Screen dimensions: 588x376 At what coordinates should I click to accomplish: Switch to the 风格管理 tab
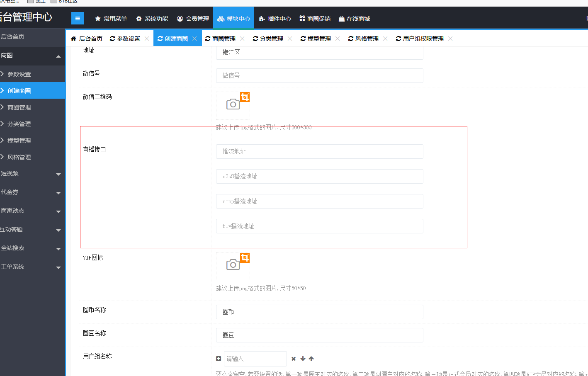(x=363, y=39)
